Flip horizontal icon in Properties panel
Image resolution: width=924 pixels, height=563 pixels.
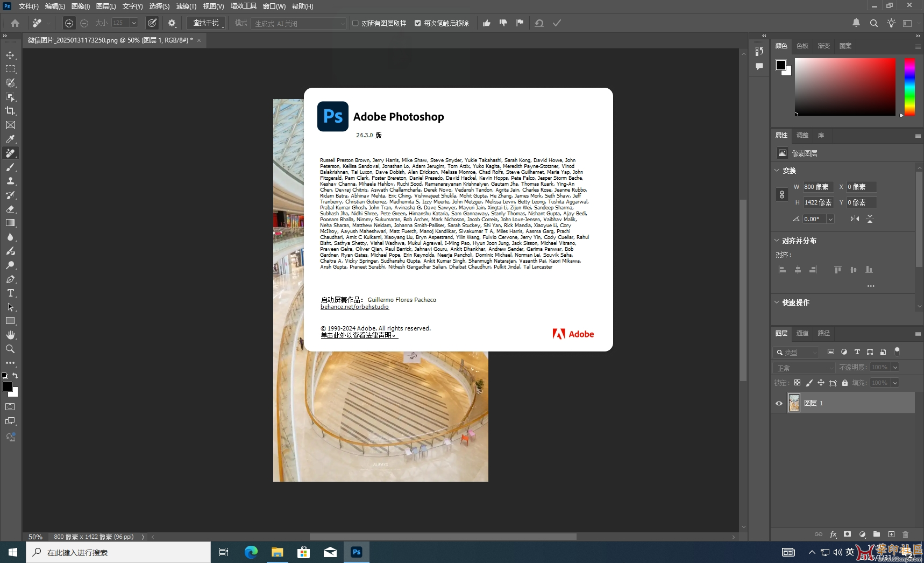click(855, 219)
